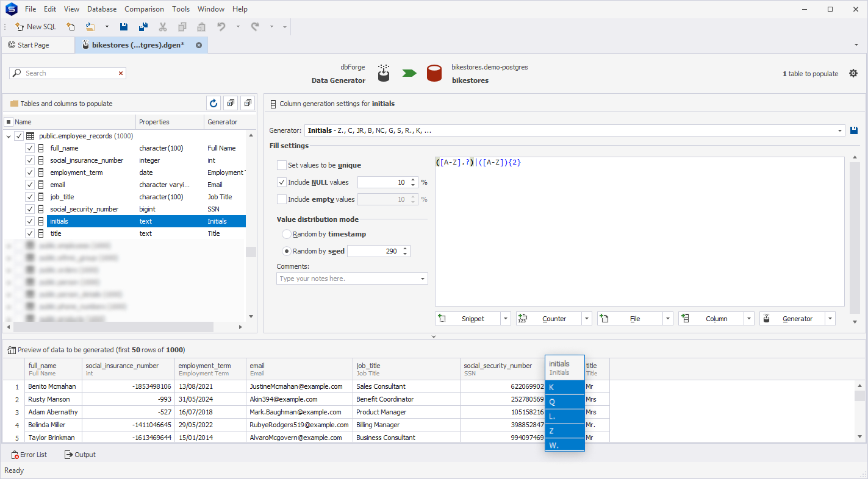Viewport: 868px width, 479px height.
Task: Open the Error List panel
Action: click(x=29, y=455)
